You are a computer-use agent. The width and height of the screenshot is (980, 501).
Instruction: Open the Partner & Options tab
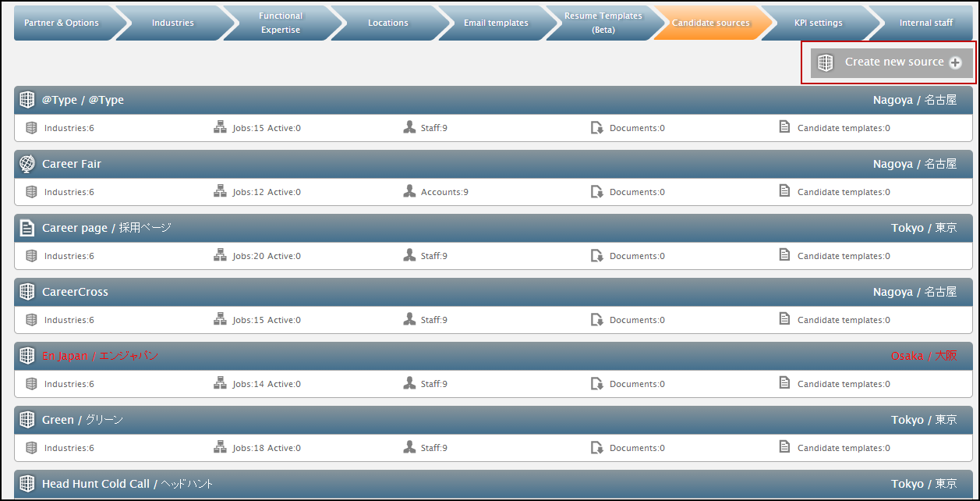(x=62, y=23)
